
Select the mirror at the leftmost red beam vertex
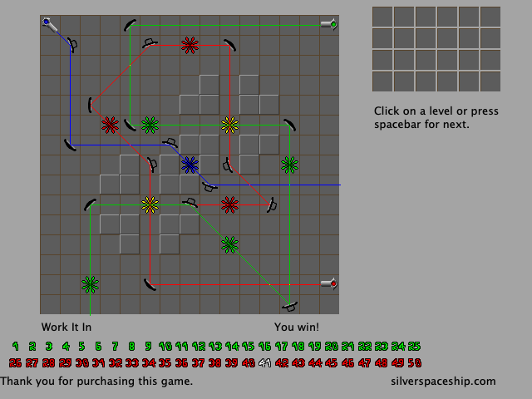click(x=90, y=105)
